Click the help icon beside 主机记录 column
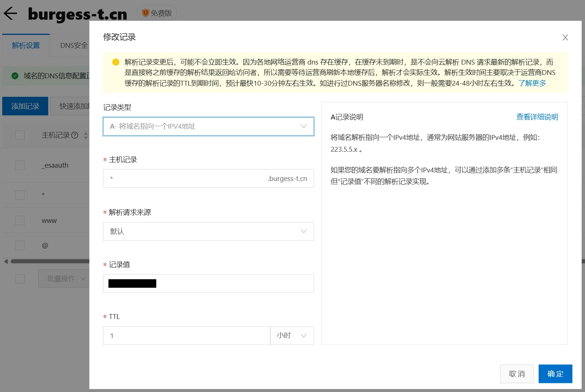Viewport: 585px width, 392px height. click(x=75, y=135)
